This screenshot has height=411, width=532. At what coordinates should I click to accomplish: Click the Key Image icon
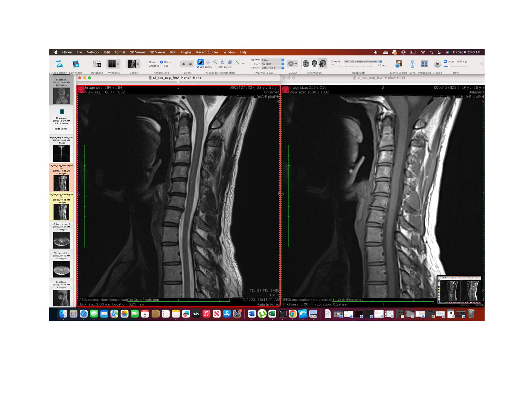[x=76, y=64]
